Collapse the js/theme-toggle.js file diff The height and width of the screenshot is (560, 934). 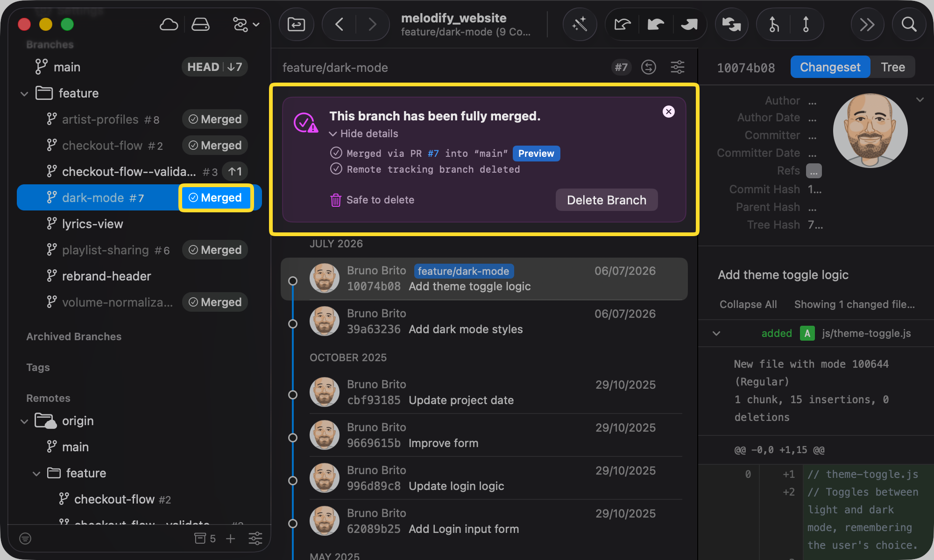(x=716, y=333)
